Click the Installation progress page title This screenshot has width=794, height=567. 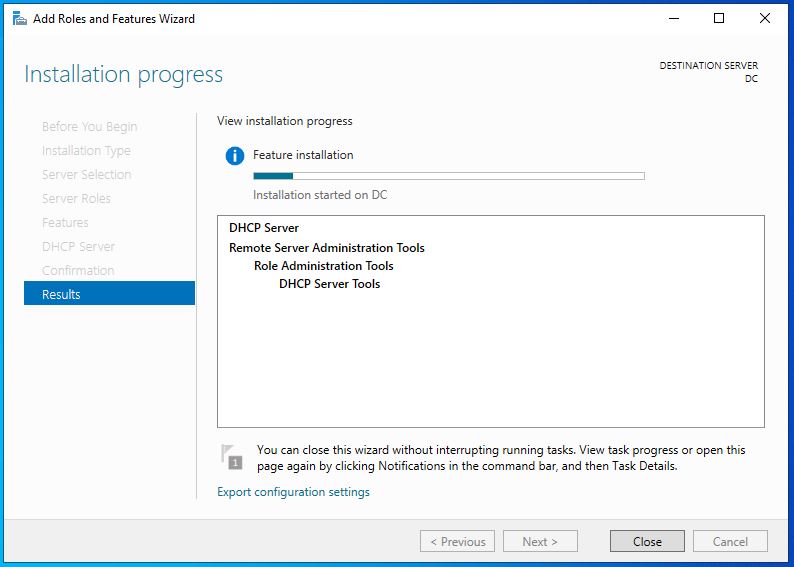[x=124, y=74]
